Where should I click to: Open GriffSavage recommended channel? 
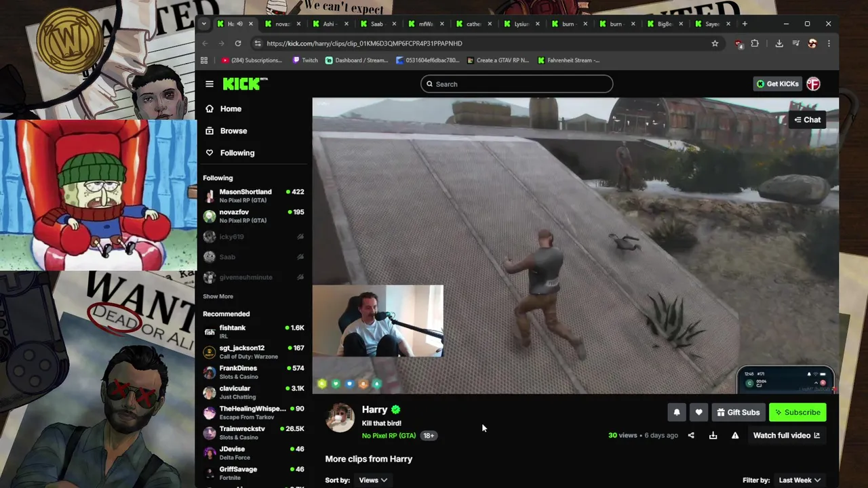point(253,473)
